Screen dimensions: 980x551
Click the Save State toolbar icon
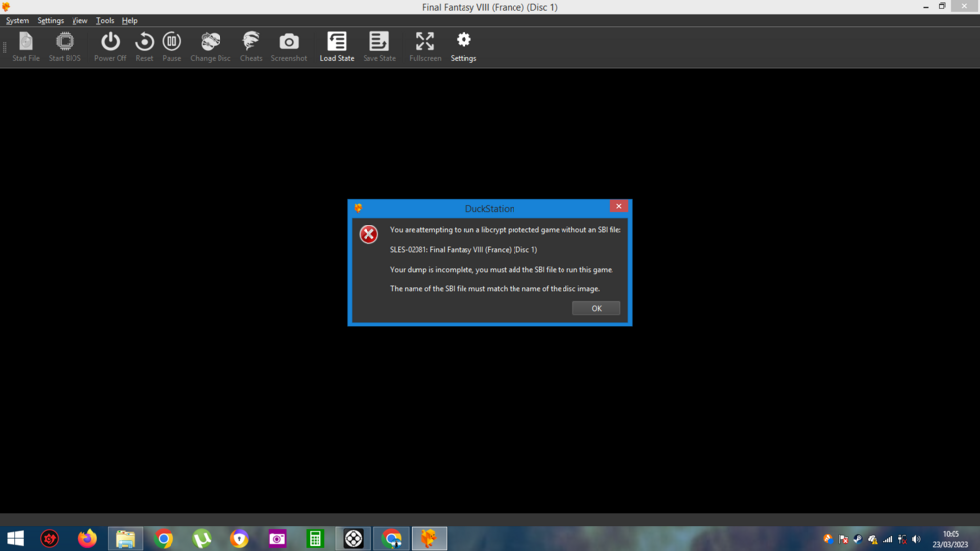pyautogui.click(x=379, y=44)
